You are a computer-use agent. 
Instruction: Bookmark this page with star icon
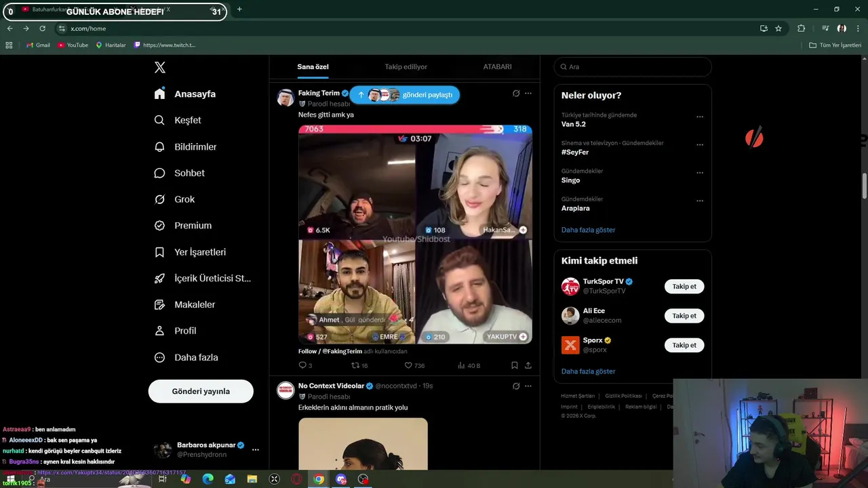pyautogui.click(x=778, y=28)
